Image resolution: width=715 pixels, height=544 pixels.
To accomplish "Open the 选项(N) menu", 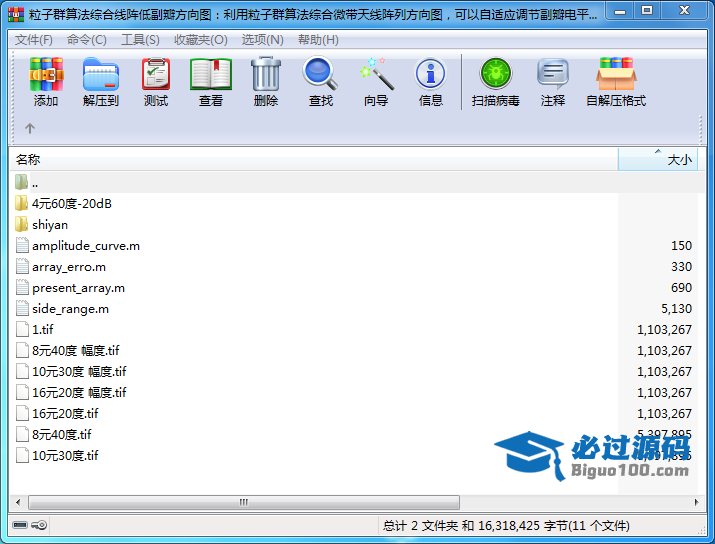I will [x=263, y=40].
